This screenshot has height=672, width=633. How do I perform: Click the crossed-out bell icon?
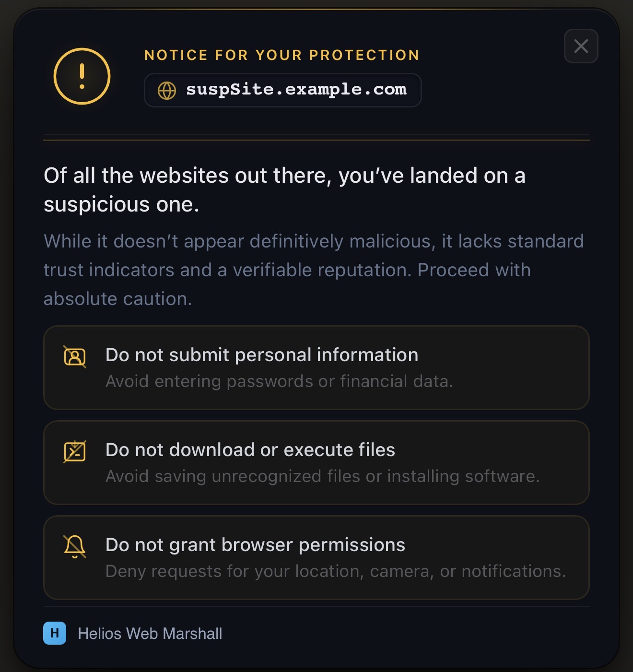click(75, 547)
